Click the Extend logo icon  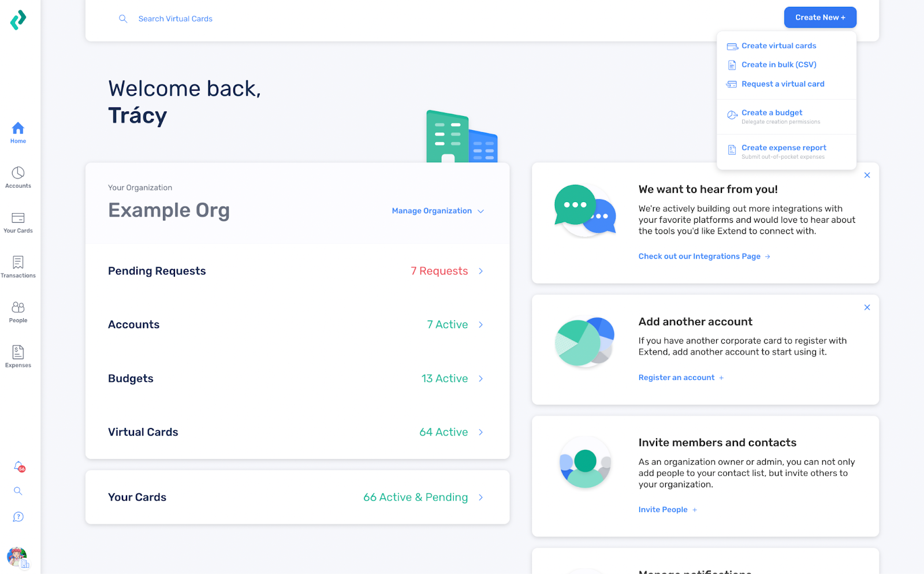pyautogui.click(x=18, y=20)
